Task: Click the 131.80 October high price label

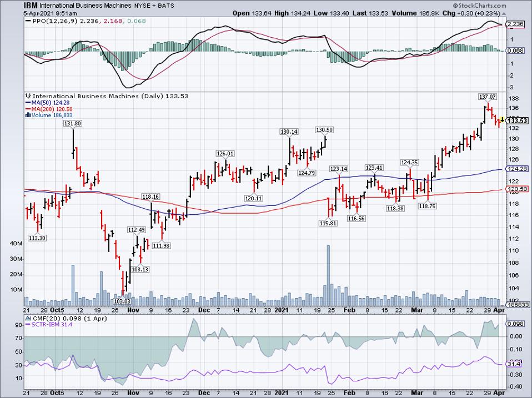Action: 73,123
